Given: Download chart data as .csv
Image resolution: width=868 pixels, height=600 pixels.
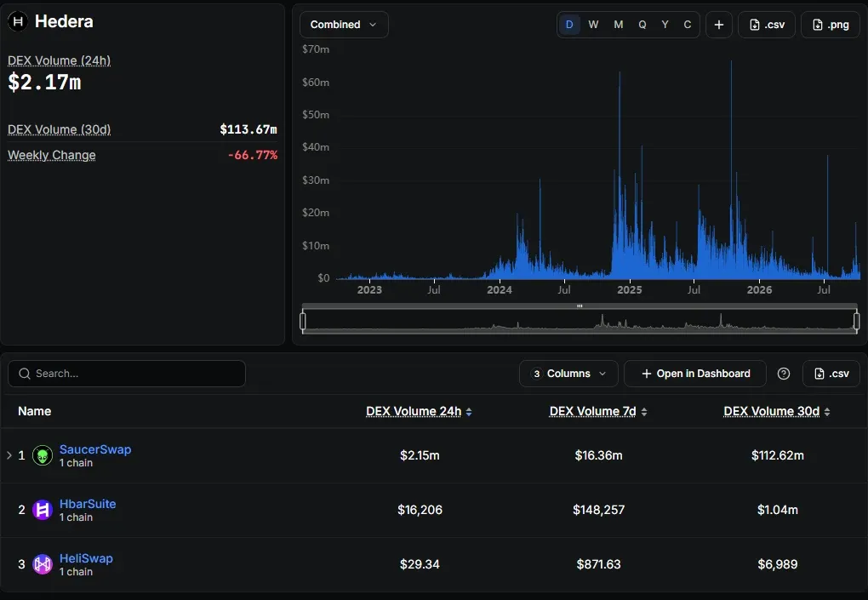Looking at the screenshot, I should pyautogui.click(x=767, y=25).
